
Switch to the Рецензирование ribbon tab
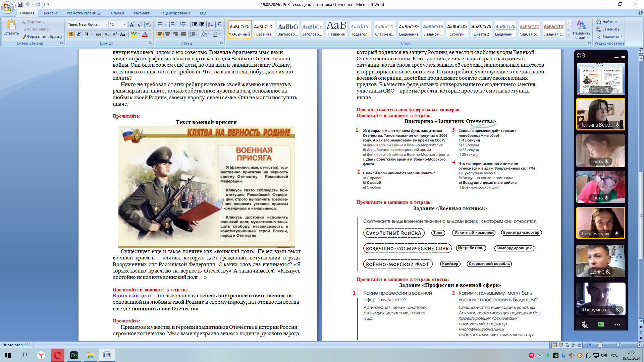point(175,13)
